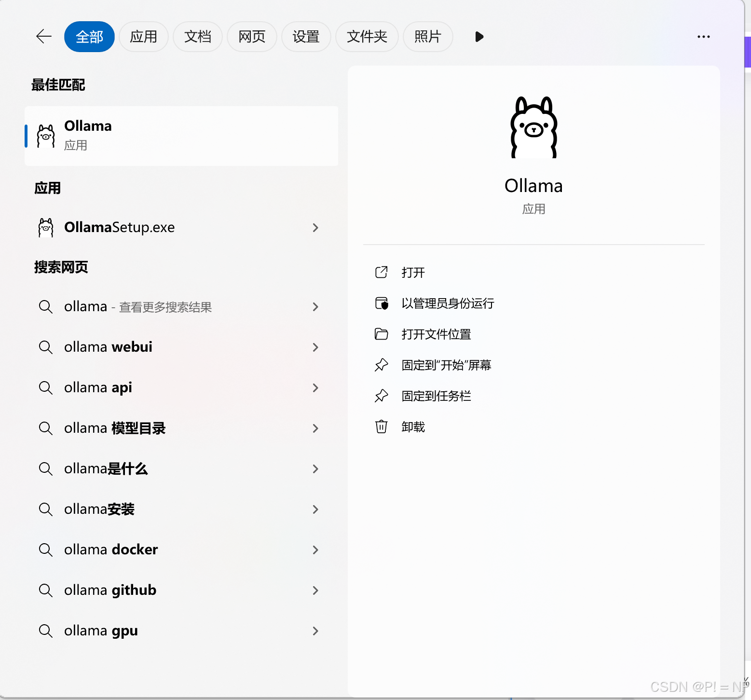Screen dimensions: 751x700
Task: Click search icon beside ollama gpu
Action: [x=46, y=631]
